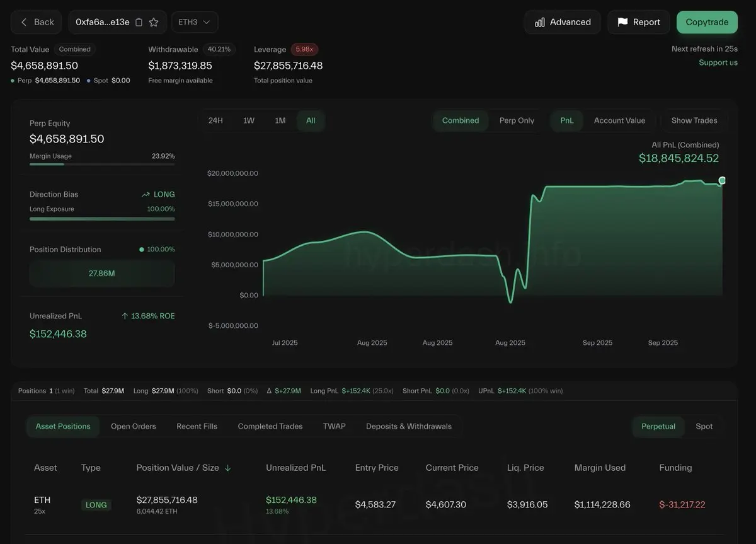Image resolution: width=756 pixels, height=544 pixels.
Task: Click the Entry Price column header
Action: point(377,468)
